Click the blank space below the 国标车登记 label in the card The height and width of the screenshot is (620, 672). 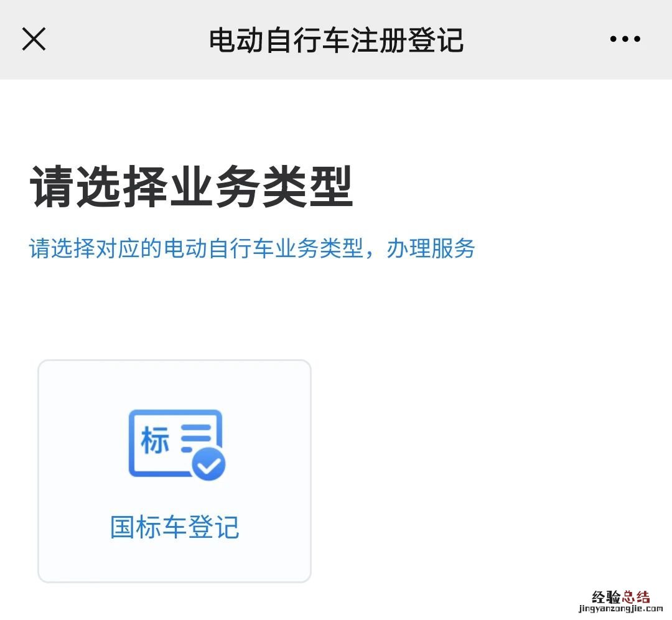point(174,560)
